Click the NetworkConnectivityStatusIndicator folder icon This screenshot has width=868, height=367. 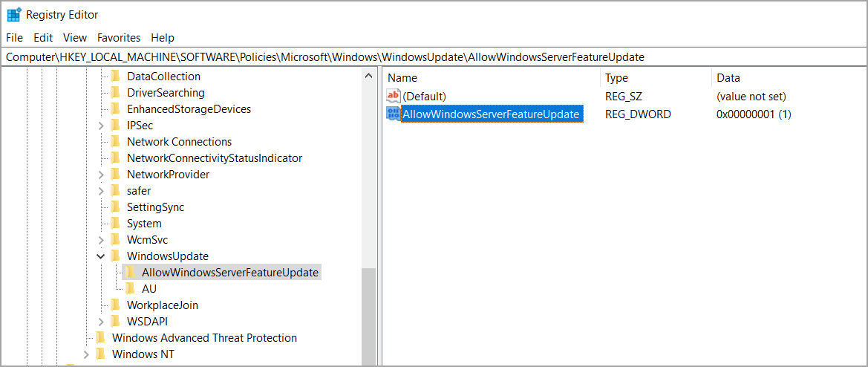(x=115, y=157)
